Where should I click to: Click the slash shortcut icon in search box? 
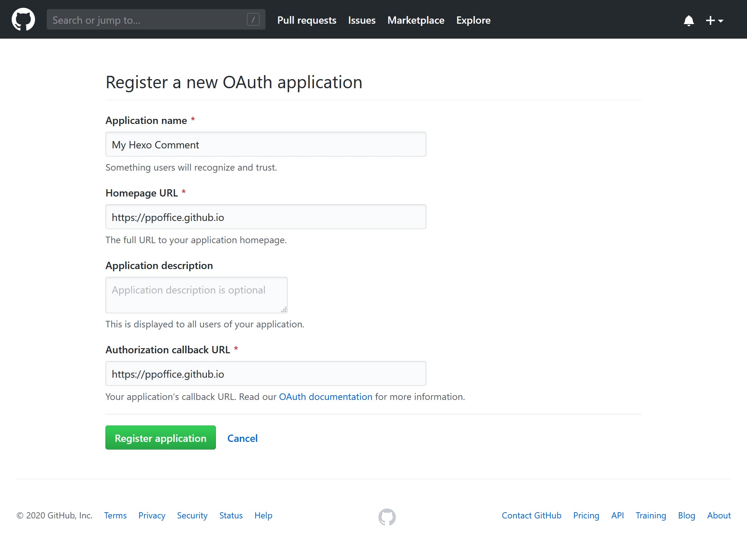253,19
